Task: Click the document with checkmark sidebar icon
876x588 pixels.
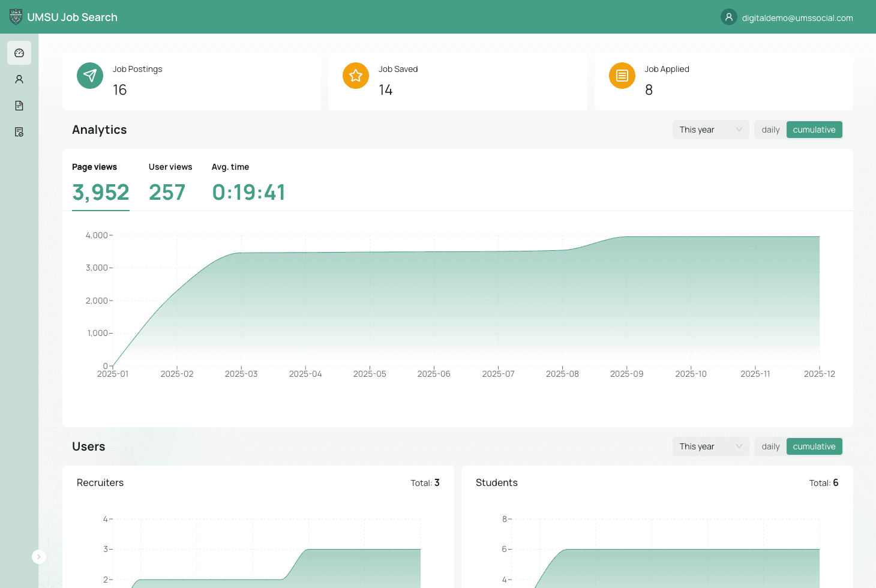Action: [x=19, y=132]
